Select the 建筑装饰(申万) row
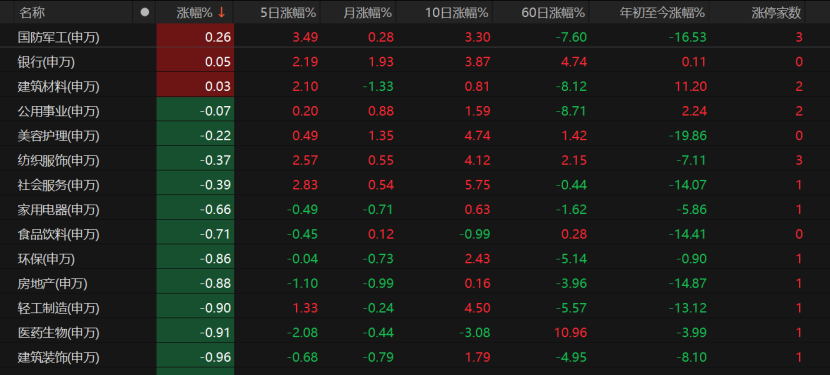The image size is (830, 375). click(x=415, y=357)
